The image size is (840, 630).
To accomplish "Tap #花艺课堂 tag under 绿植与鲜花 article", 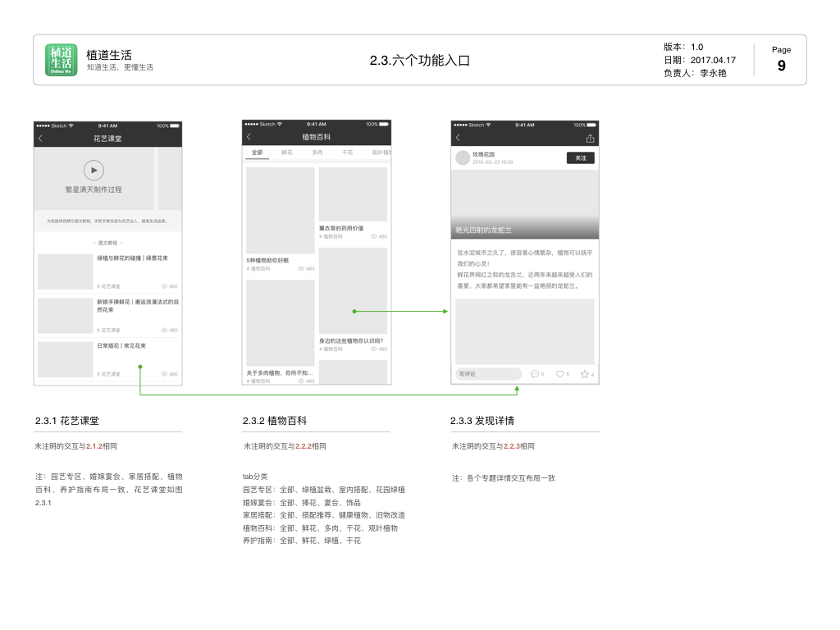I will point(109,286).
